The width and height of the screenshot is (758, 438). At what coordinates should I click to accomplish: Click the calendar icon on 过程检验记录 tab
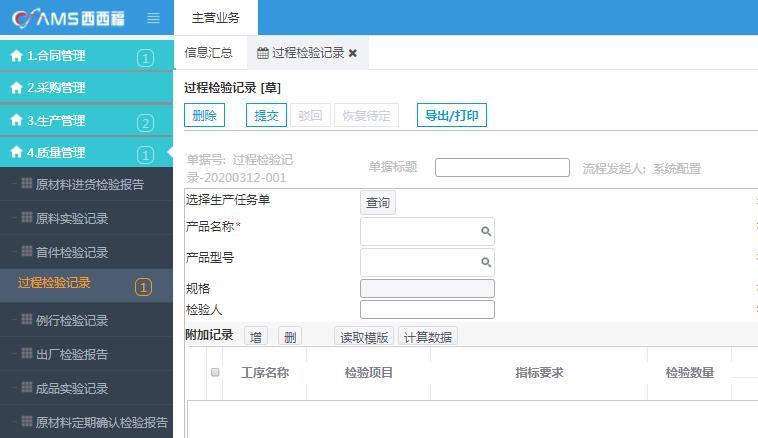click(x=262, y=53)
